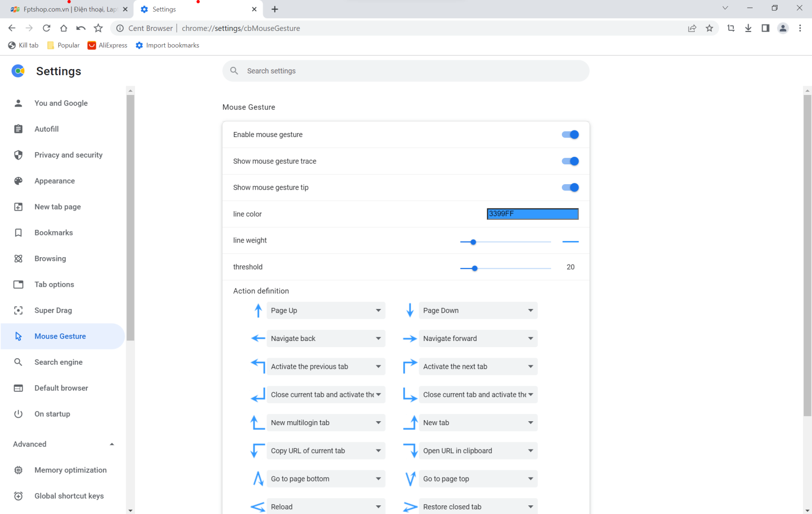Click the Cent Browser logo next to Settings
The width and height of the screenshot is (812, 514).
coord(18,71)
